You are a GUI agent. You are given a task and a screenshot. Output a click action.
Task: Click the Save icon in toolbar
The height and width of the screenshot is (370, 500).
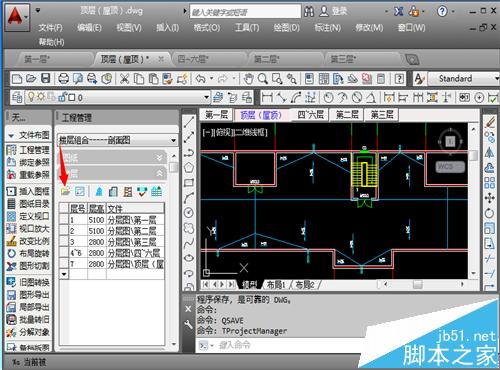click(x=45, y=79)
